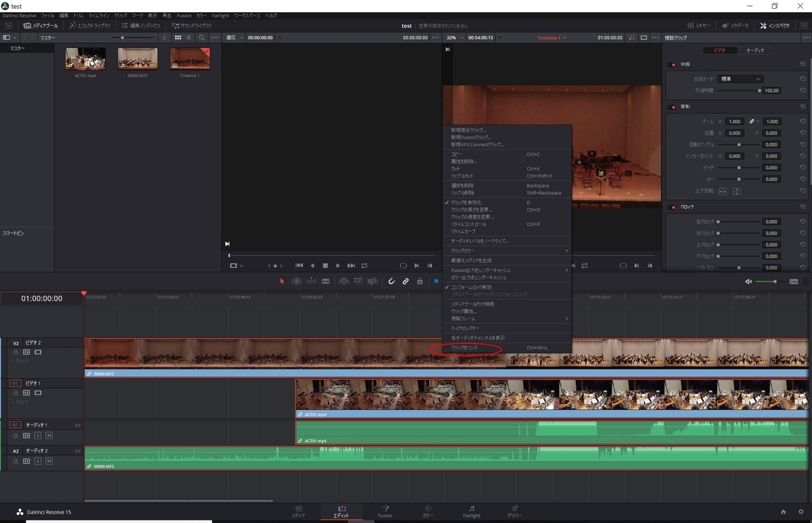
Task: Jump source viewer to last frame
Action: click(x=351, y=266)
